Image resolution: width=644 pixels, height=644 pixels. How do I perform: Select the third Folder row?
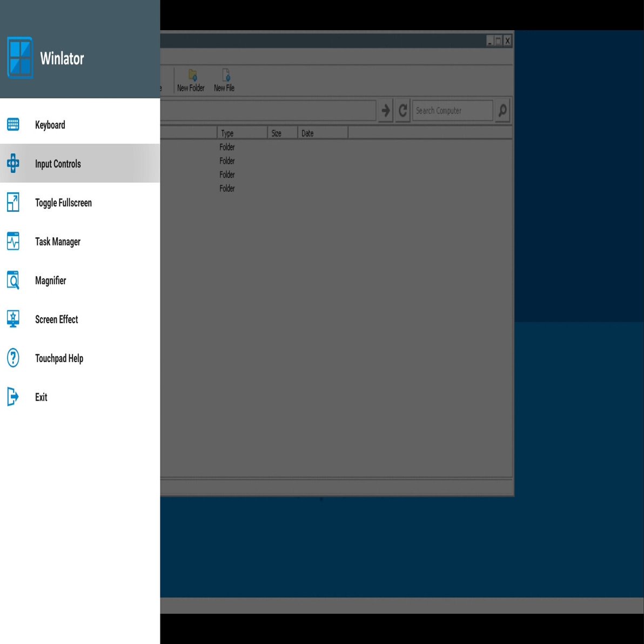(x=336, y=175)
